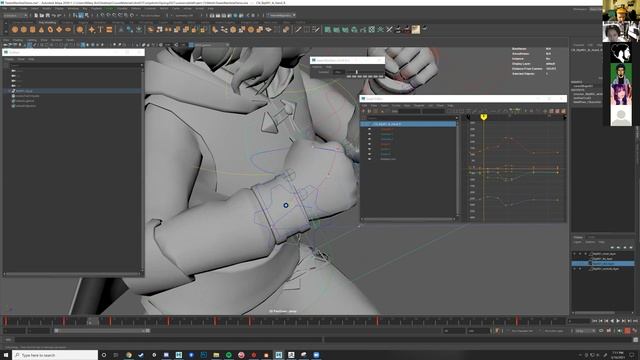Open the Layers menu in layer editor
The width and height of the screenshot is (640, 360).
click(x=578, y=242)
